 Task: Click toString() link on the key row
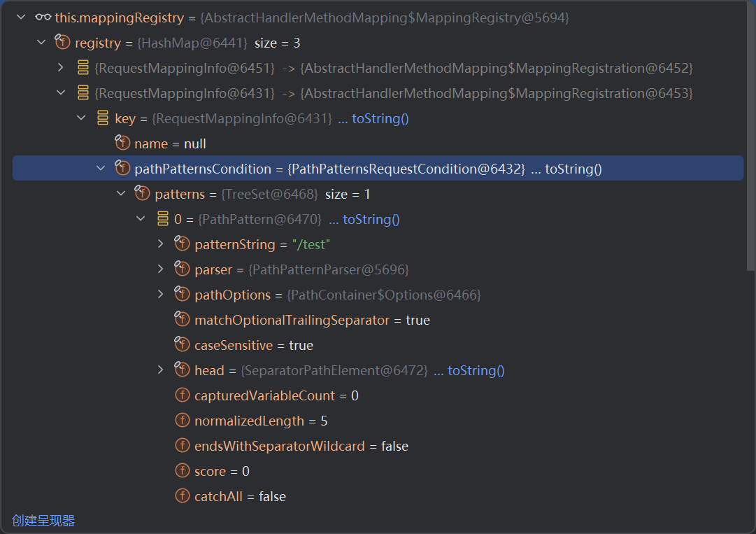[380, 118]
